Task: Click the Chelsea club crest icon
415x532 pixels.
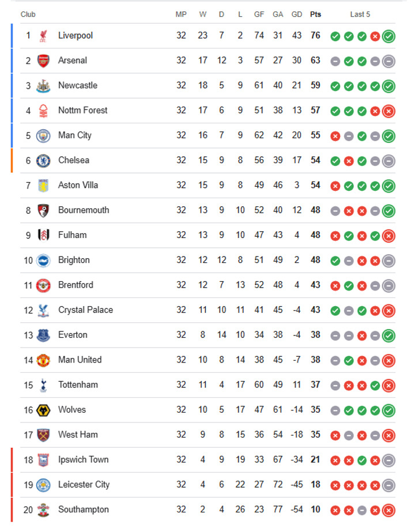Action: tap(43, 160)
